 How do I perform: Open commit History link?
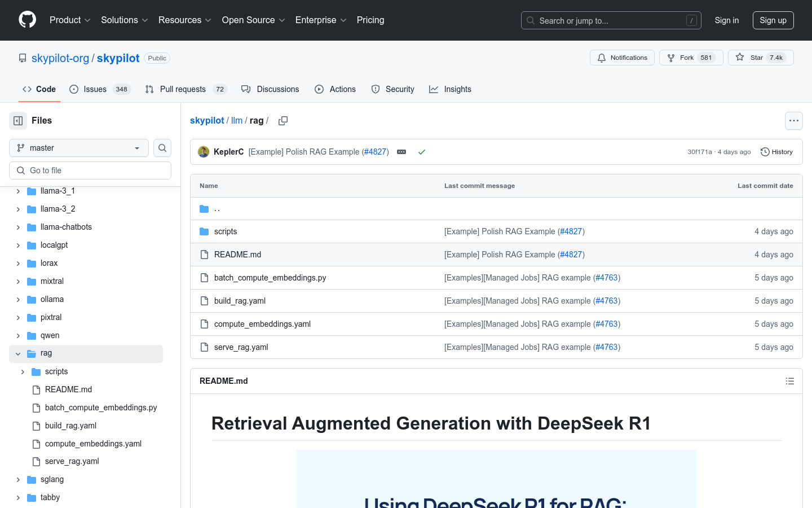click(x=776, y=152)
